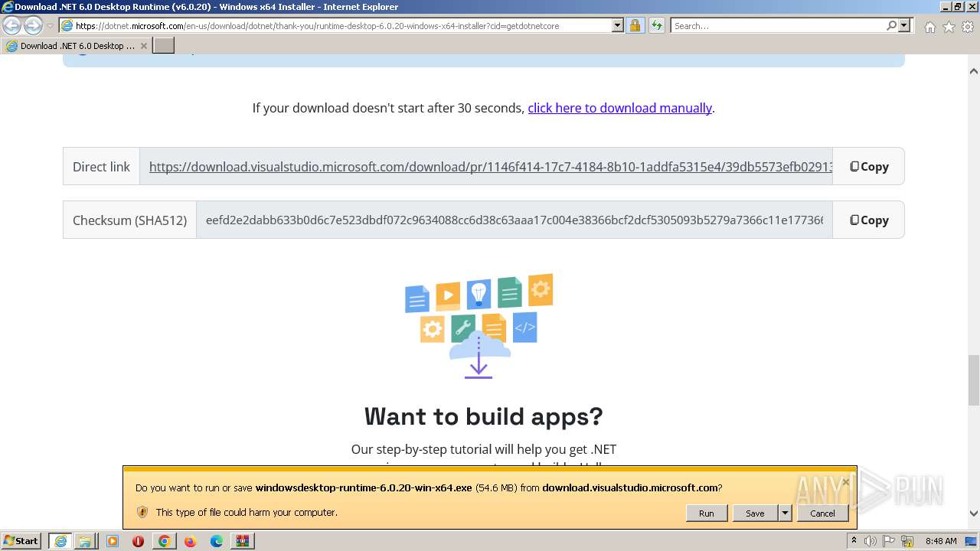Click the Want to build apps heading

(x=483, y=416)
